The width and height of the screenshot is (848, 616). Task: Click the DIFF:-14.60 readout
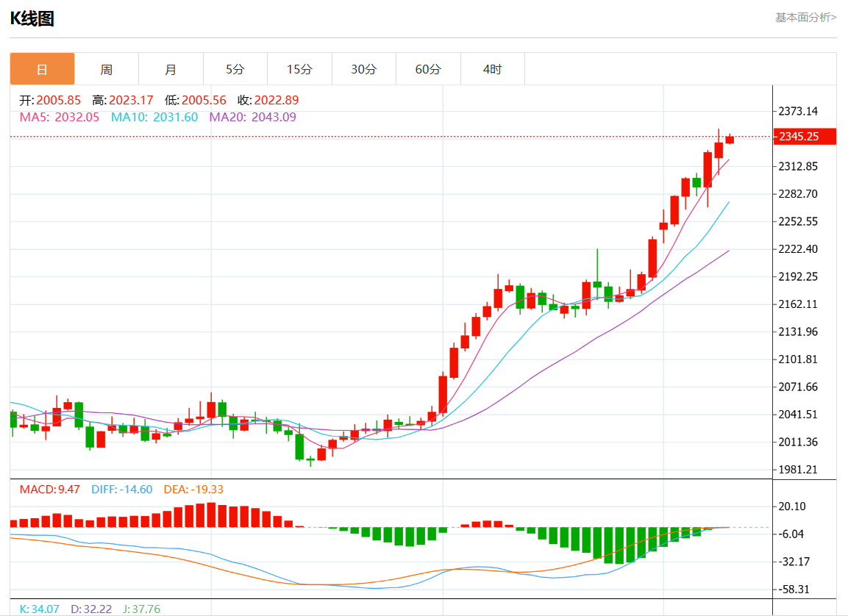121,489
